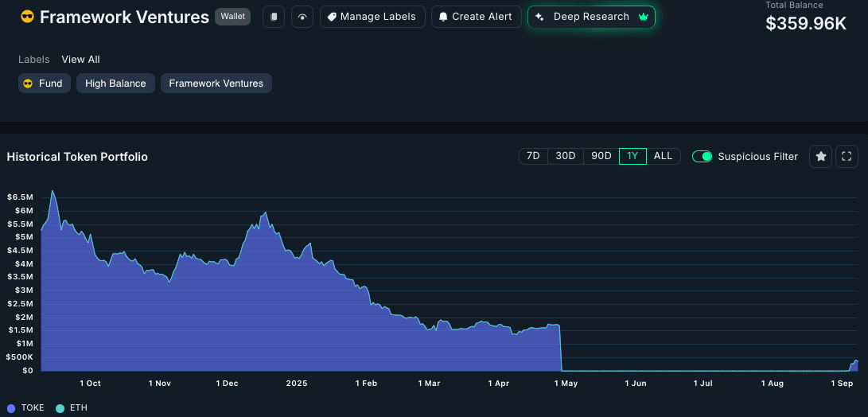This screenshot has width=868, height=417.
Task: Click the bell icon in Create Alert
Action: pyautogui.click(x=443, y=17)
